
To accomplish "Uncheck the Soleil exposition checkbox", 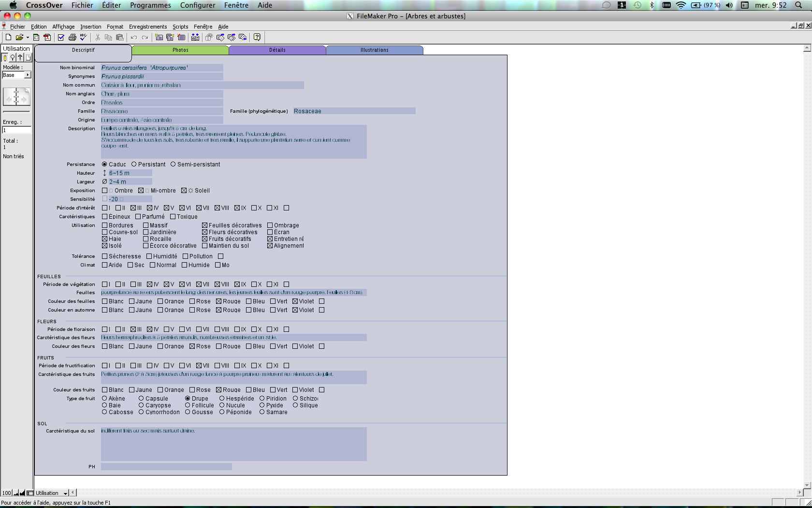I will pyautogui.click(x=184, y=191).
